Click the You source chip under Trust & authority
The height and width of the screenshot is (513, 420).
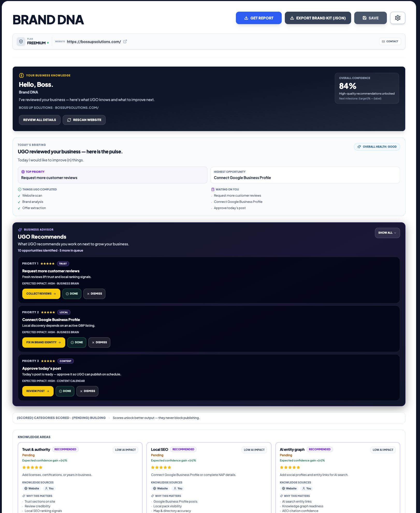pos(49,488)
